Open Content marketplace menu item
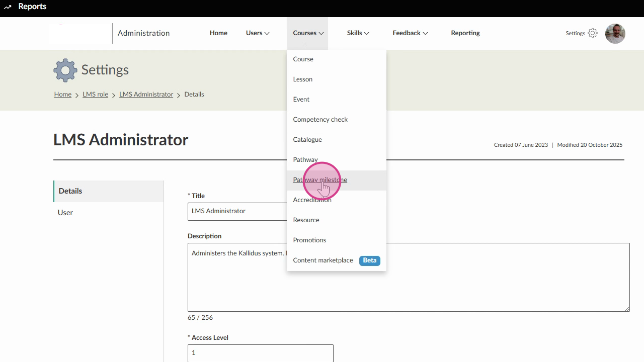The image size is (644, 362). pyautogui.click(x=323, y=260)
